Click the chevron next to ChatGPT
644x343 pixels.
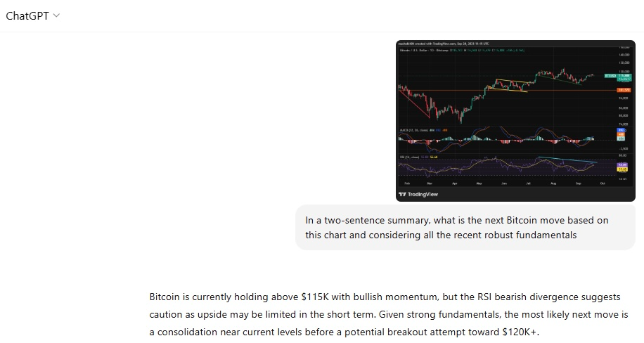pos(57,15)
